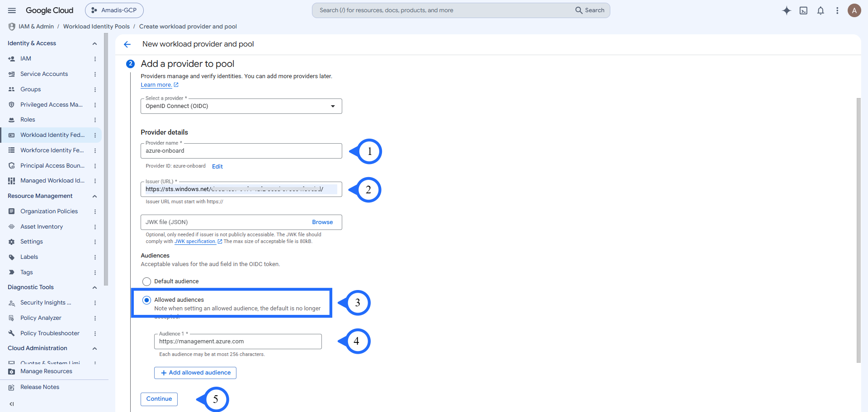Focus the Issuer URL input field
Viewport: 868px width, 412px height.
point(241,189)
